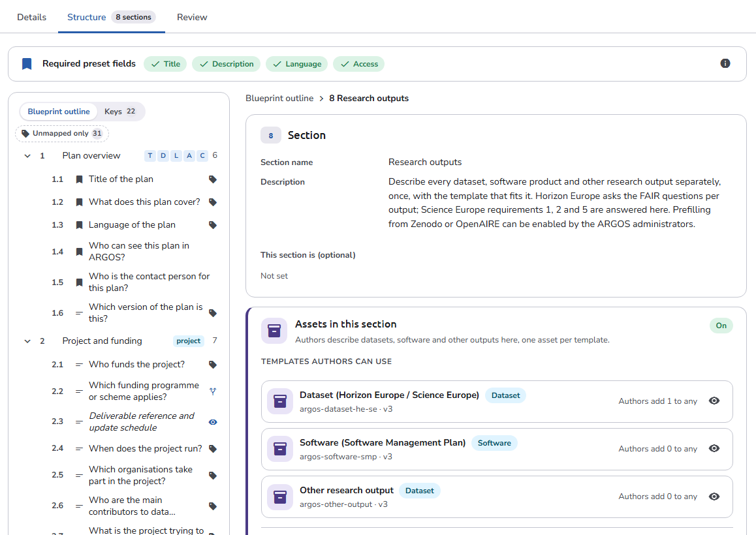Click the Title preset chip
Viewport: 756px width, 535px height.
tap(165, 64)
